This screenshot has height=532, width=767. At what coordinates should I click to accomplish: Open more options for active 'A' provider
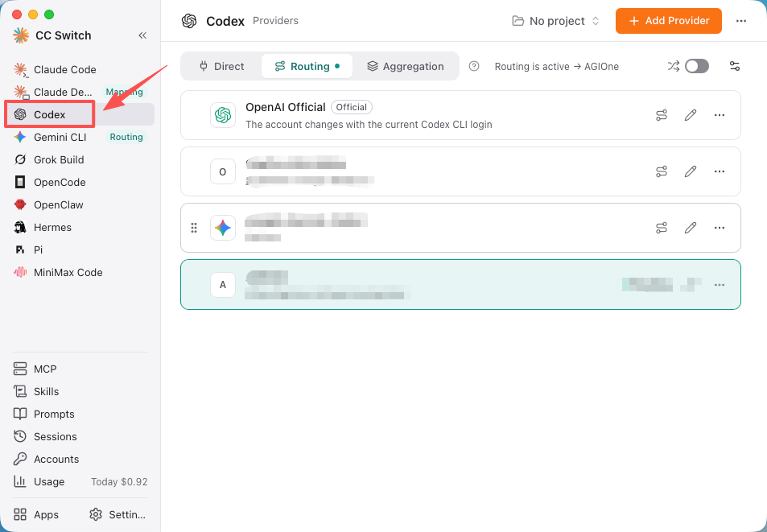(x=719, y=285)
